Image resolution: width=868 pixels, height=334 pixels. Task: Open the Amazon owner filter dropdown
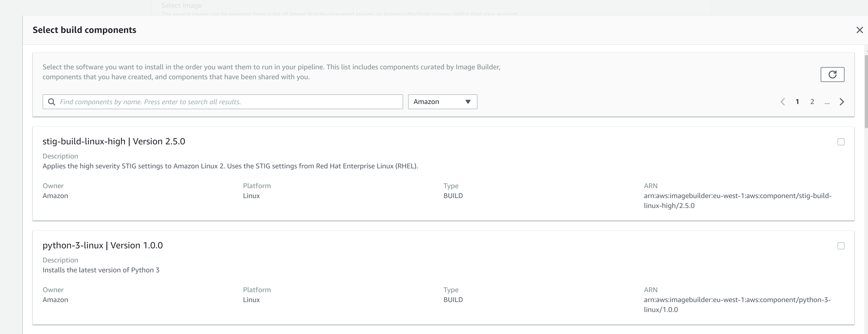click(443, 102)
